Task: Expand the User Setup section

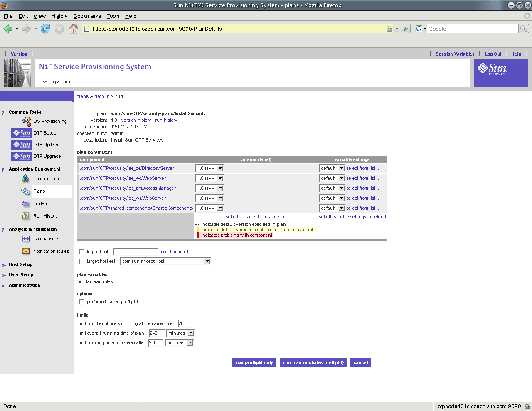Action: click(21, 275)
